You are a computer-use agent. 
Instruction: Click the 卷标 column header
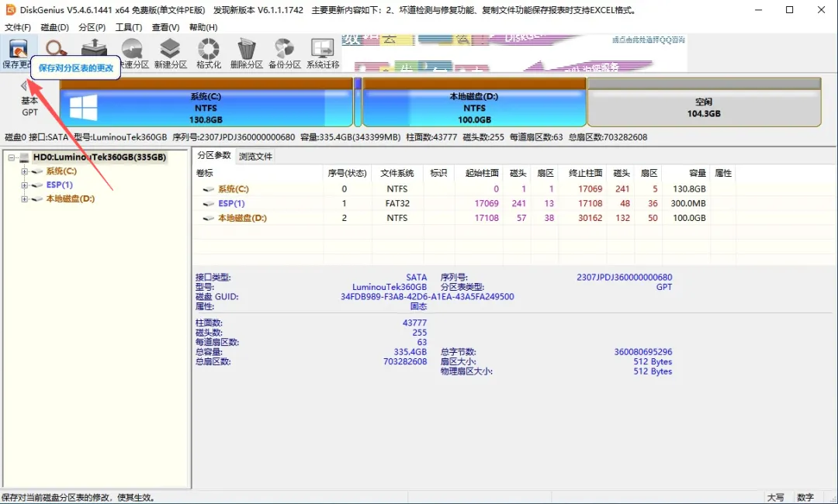coord(258,173)
